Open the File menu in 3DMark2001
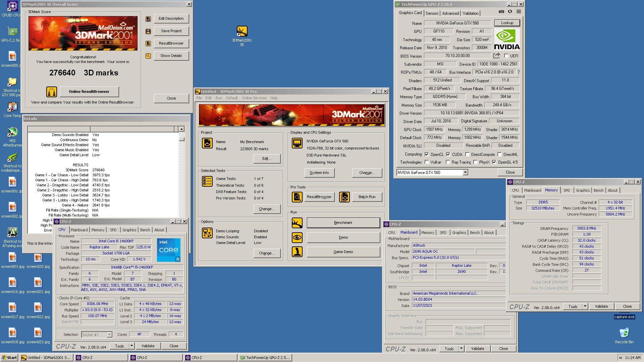This screenshot has height=362, width=644. [199, 98]
